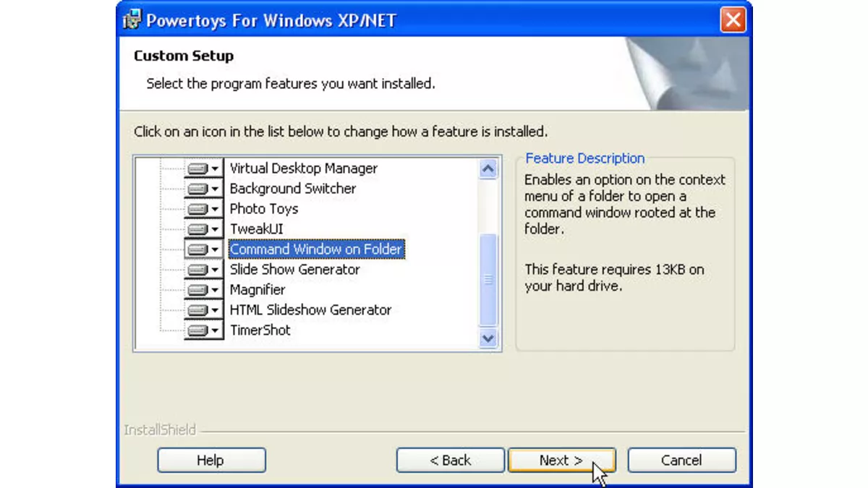Go back with the Back button
Viewport: 868px width, 488px height.
click(450, 461)
